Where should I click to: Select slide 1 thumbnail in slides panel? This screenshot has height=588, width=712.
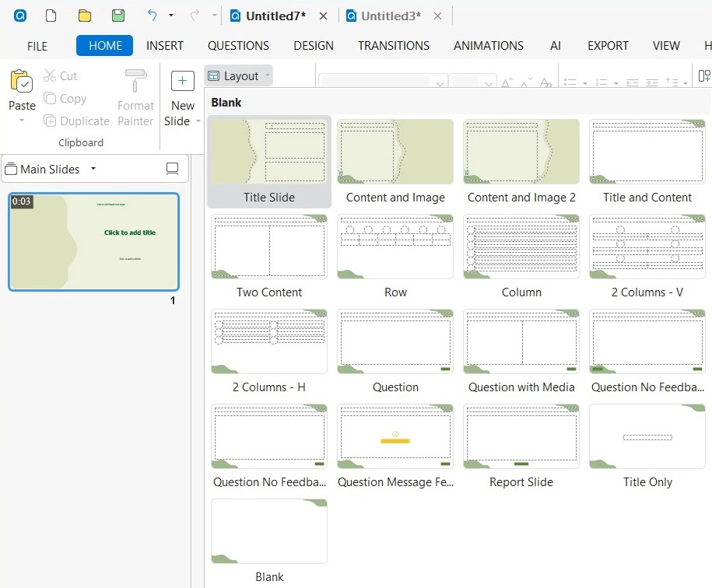click(x=94, y=242)
